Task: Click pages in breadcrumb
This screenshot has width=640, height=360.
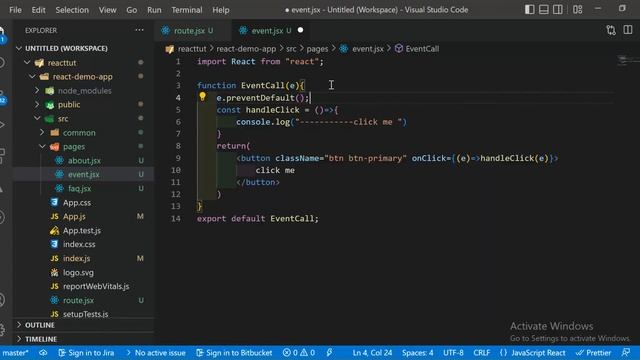Action: tap(317, 49)
